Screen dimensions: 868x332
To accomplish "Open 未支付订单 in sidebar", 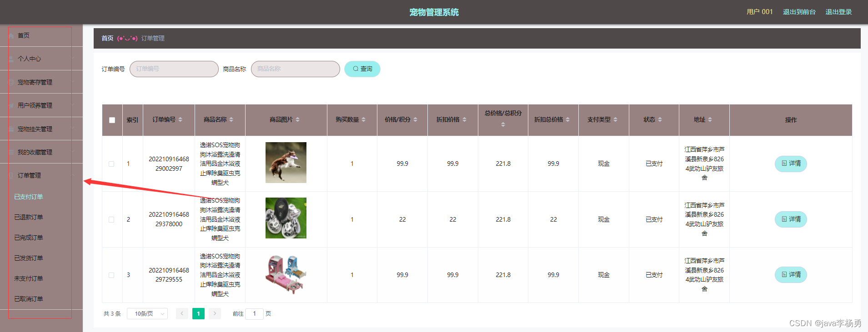I will pos(29,278).
